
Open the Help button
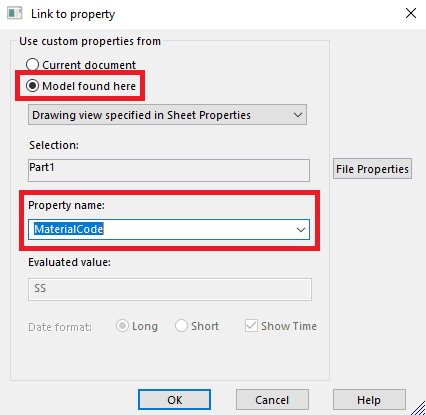[x=369, y=400]
